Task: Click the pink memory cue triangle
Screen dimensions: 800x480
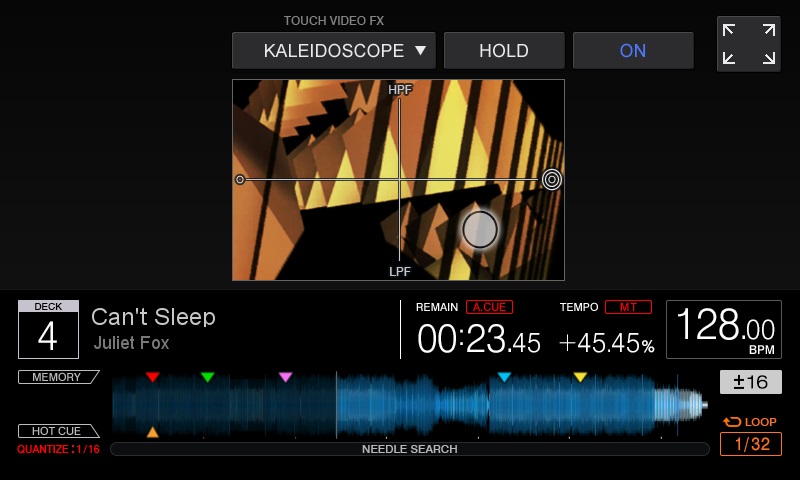Action: (x=286, y=377)
